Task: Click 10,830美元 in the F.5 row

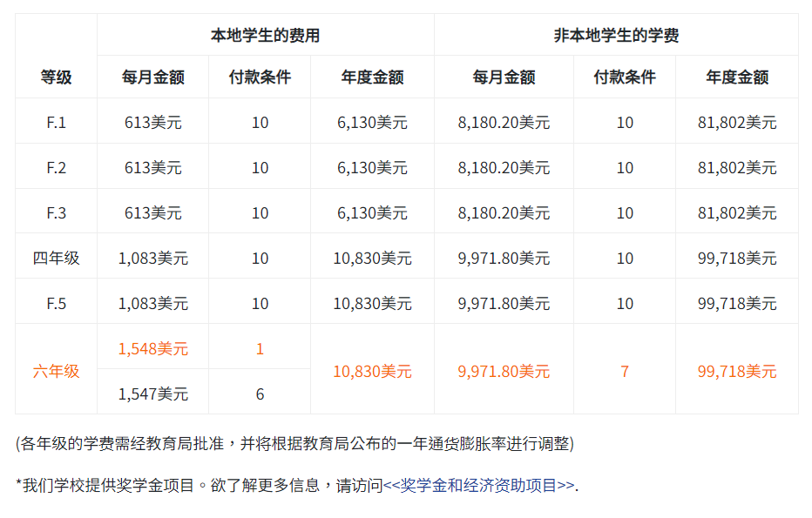Action: (372, 303)
